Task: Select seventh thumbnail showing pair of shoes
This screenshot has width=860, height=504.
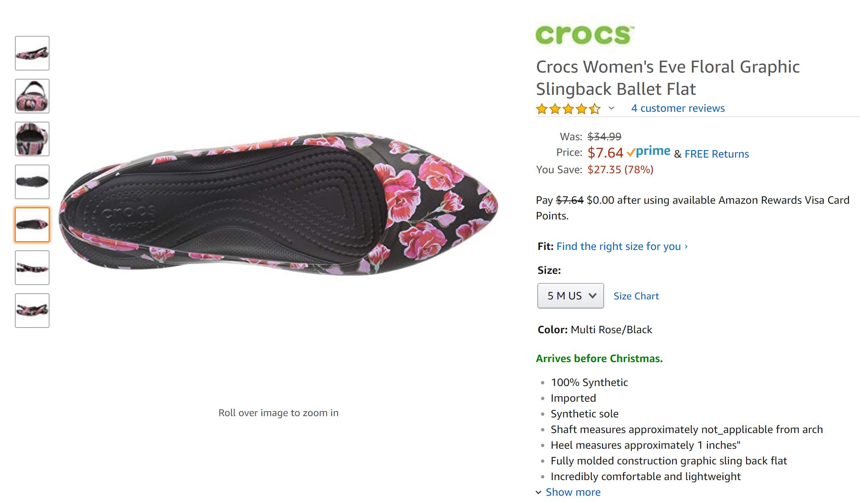Action: [32, 311]
